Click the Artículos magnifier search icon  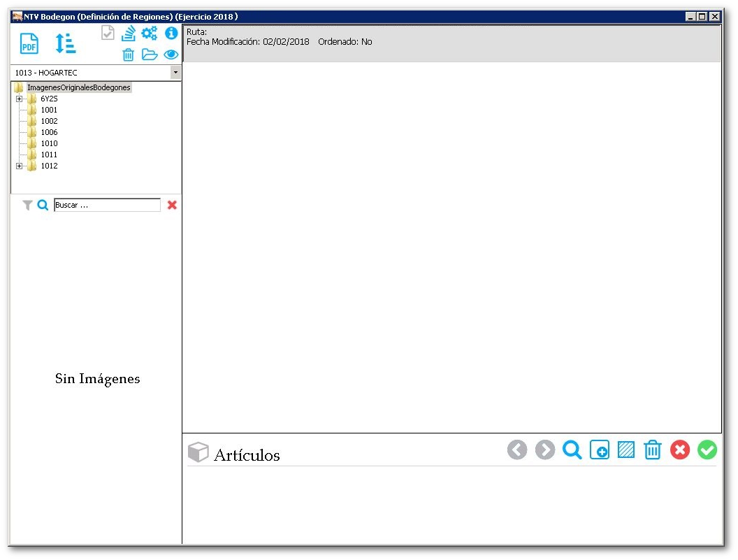coord(572,450)
